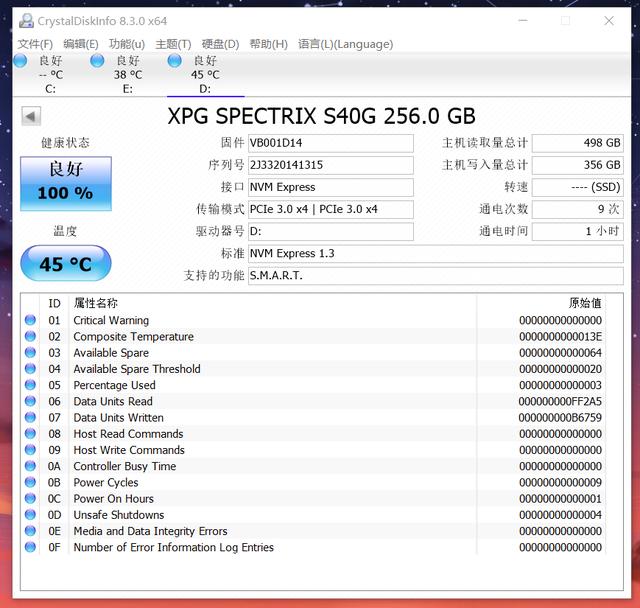This screenshot has width=640, height=608.
Task: Select the D: drive 45 °C label
Action: click(x=205, y=75)
